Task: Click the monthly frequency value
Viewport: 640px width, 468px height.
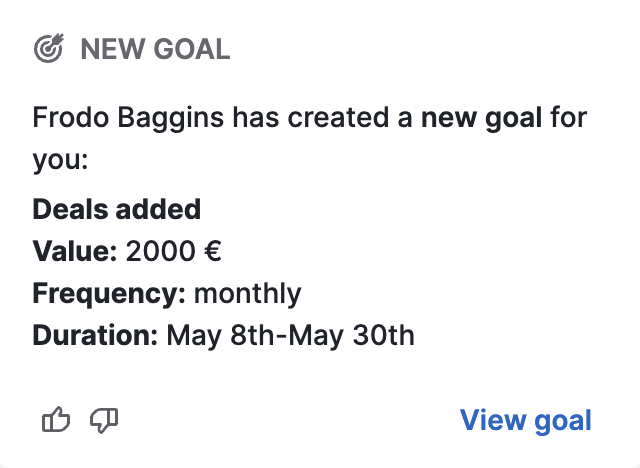Action: (247, 294)
